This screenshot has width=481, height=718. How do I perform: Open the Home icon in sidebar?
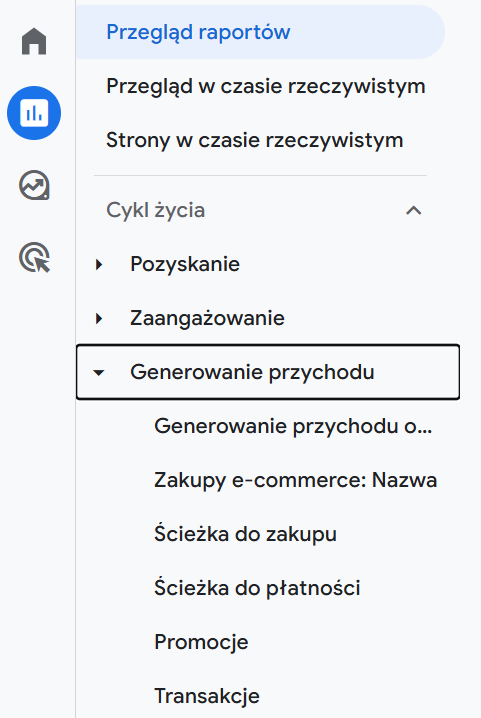[x=34, y=41]
